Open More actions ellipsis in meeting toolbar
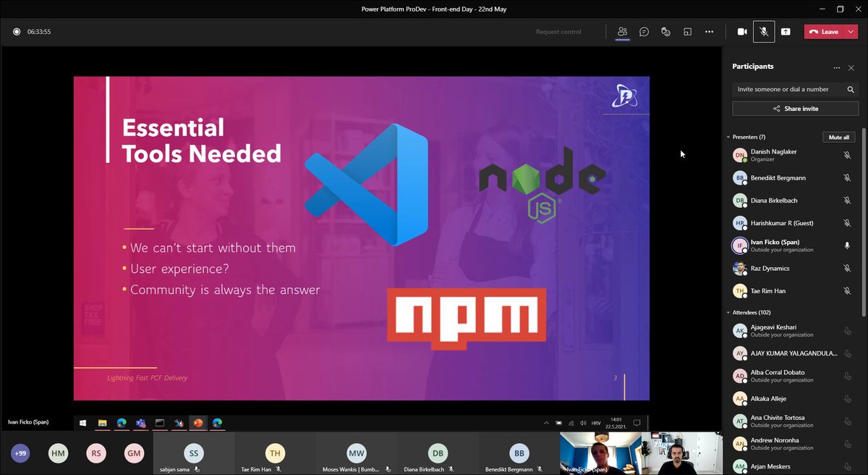 pos(710,32)
